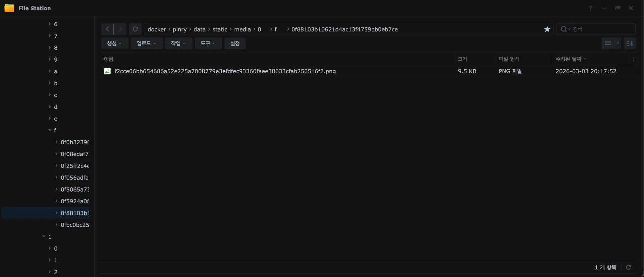This screenshot has height=277, width=644.
Task: Click the File Station folder icon
Action: pyautogui.click(x=9, y=8)
